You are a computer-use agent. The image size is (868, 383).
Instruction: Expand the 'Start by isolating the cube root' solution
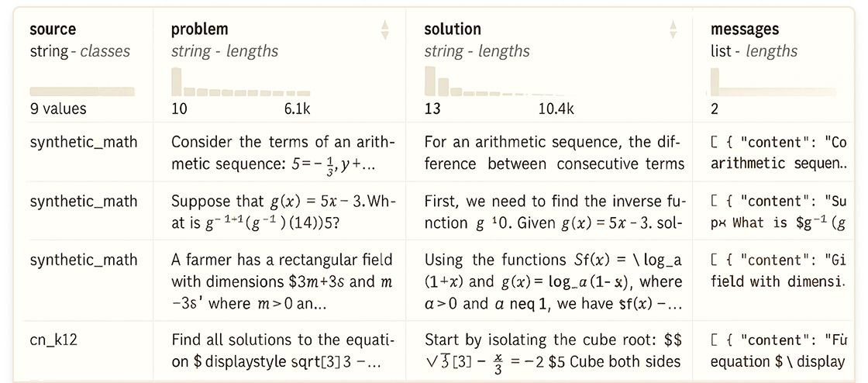coord(553,350)
